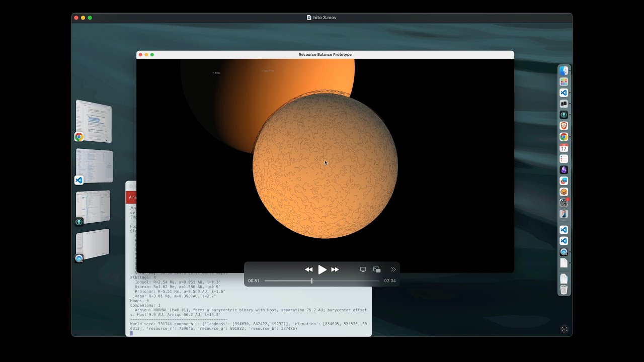Click the 'Siblings: 4' line in terminal
Image resolution: width=644 pixels, height=362 pixels.
coord(143,278)
